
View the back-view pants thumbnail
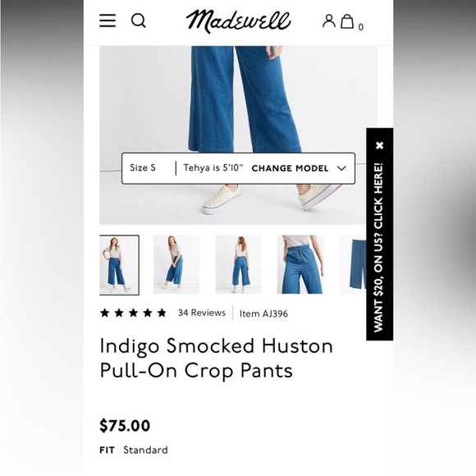pyautogui.click(x=238, y=264)
